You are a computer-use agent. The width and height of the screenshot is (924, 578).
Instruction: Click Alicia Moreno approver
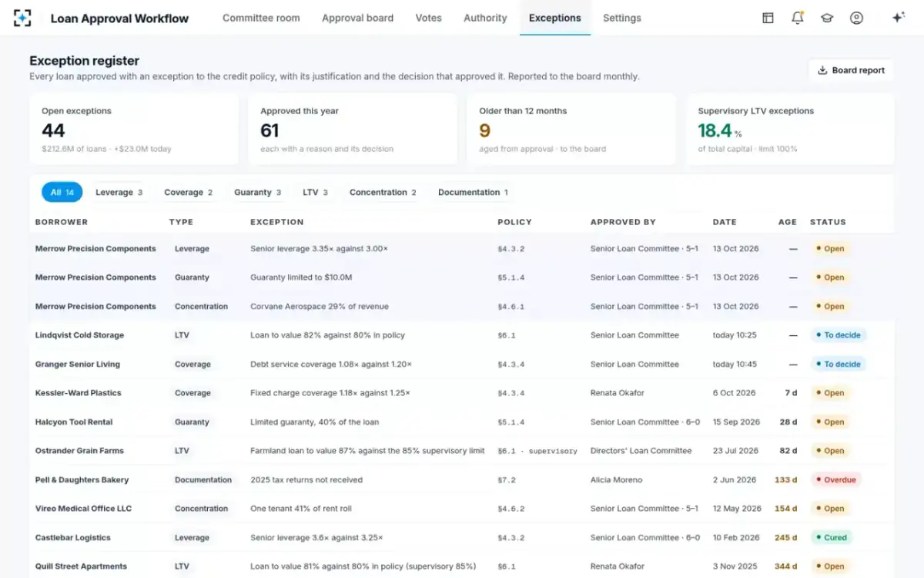(x=616, y=479)
